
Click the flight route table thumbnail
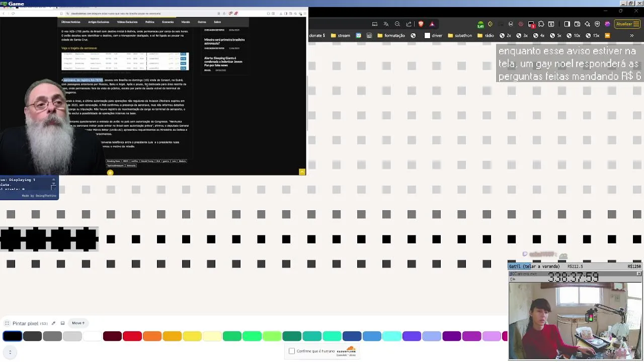click(125, 61)
